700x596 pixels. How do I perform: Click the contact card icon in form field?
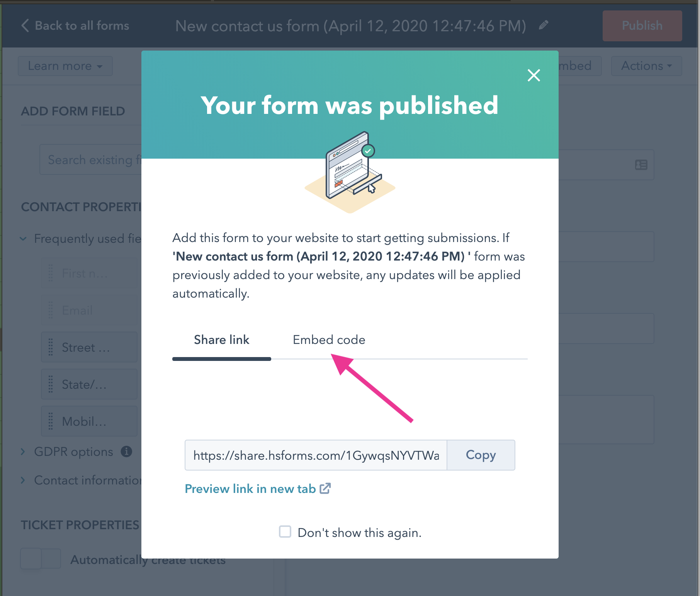coord(641,165)
